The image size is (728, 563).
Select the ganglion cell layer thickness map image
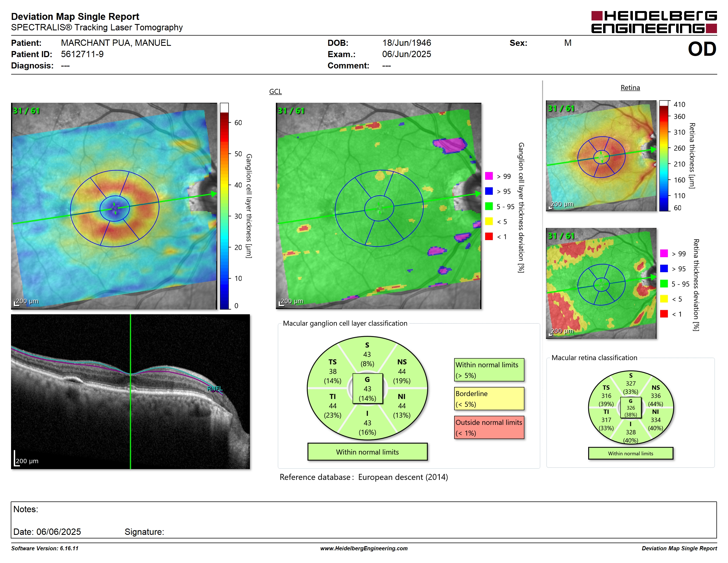(114, 206)
